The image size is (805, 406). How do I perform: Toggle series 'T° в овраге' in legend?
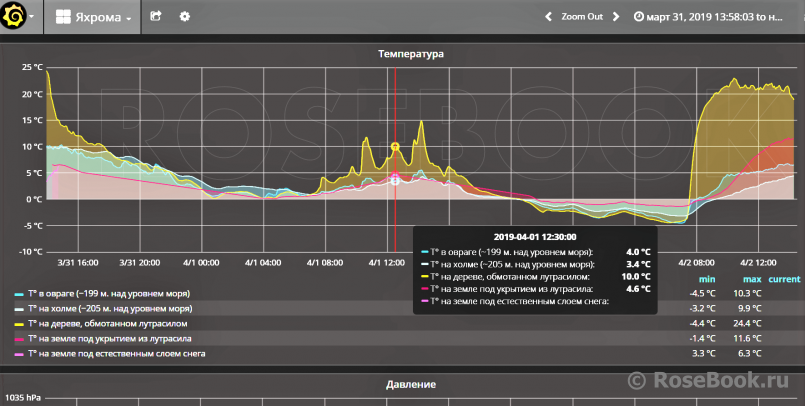click(x=108, y=294)
